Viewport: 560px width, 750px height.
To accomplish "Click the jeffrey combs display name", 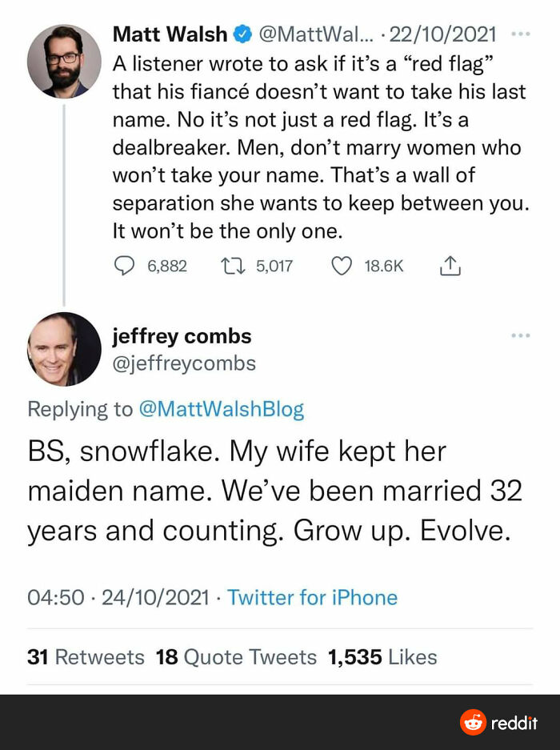I will [182, 336].
